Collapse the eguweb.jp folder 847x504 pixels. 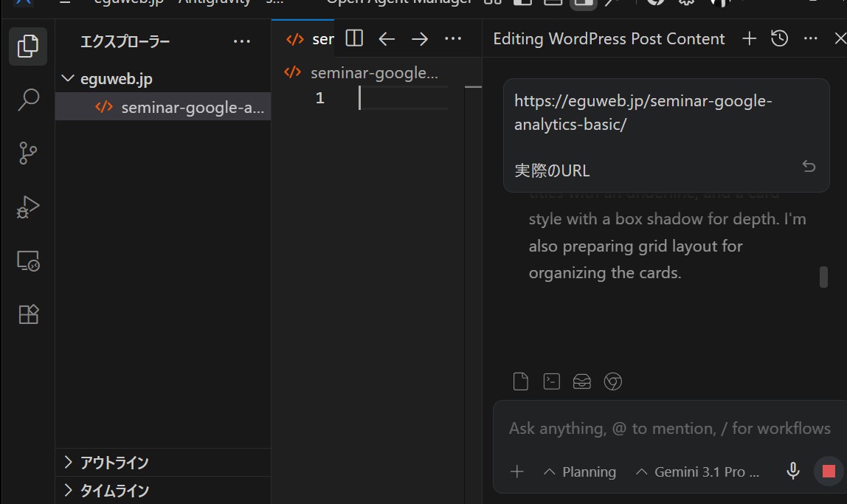click(68, 78)
